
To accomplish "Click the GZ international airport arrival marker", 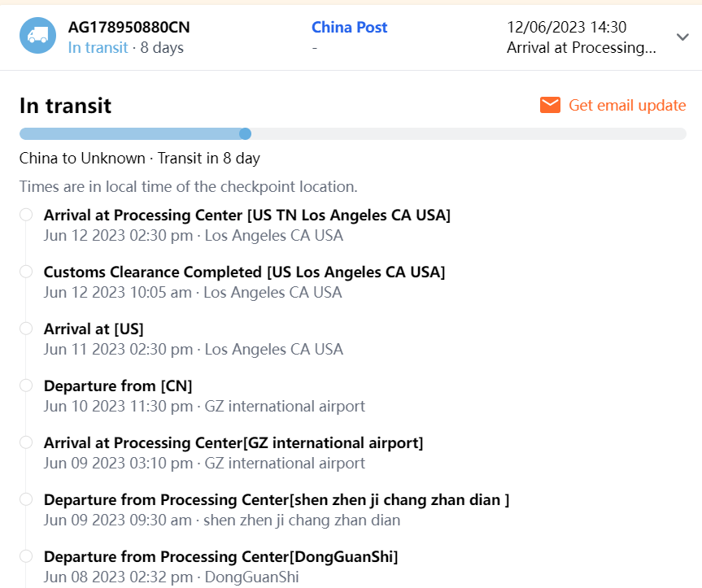I will (x=26, y=442).
